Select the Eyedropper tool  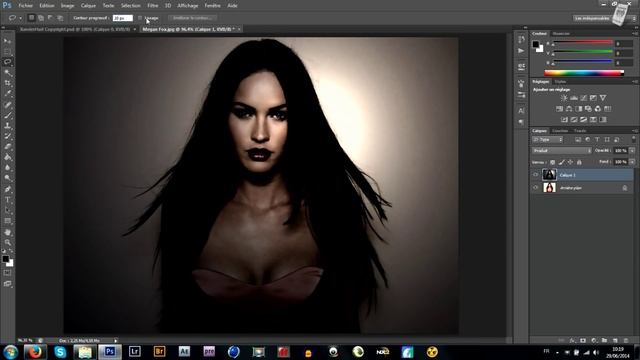pyautogui.click(x=8, y=94)
